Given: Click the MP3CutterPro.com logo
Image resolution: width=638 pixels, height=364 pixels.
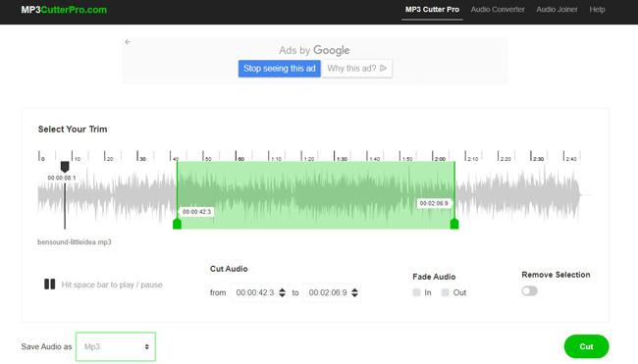Looking at the screenshot, I should (x=64, y=10).
